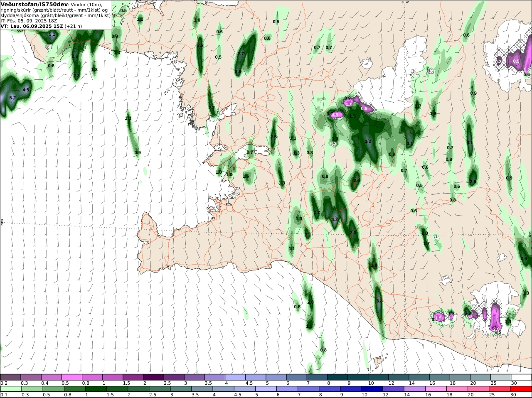Click the 1.6 value over the pink snow patch

coord(438,318)
